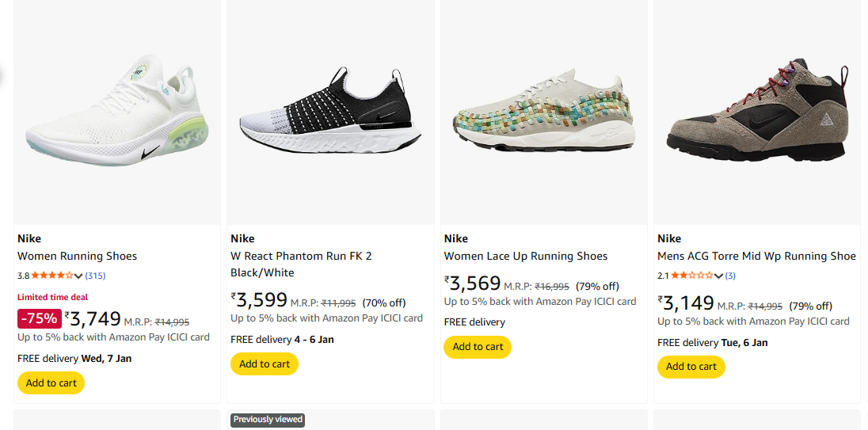Add Mens ACG Torre Mid to cart
The image size is (868, 430).
[691, 367]
